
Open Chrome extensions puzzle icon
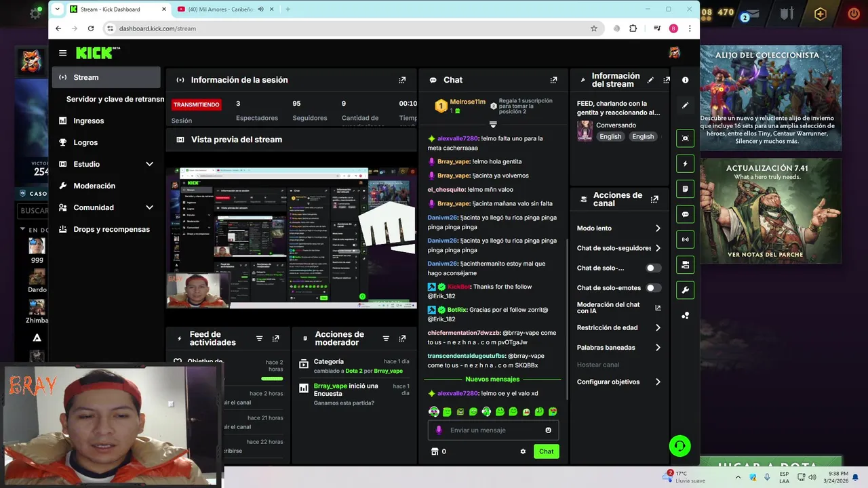click(x=633, y=28)
